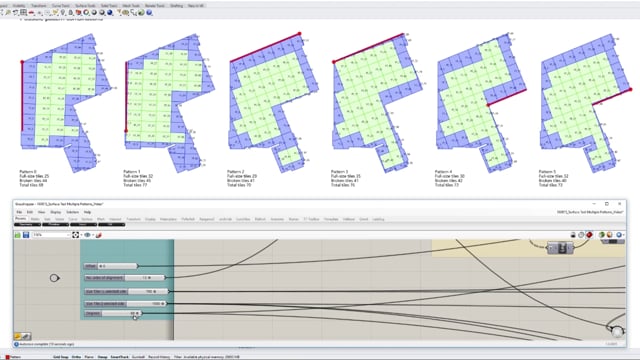Open the Help menu in Grasshopper

[87, 212]
